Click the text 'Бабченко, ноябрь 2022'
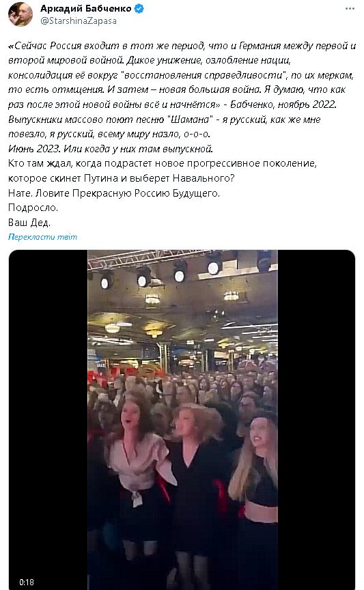Image resolution: width=364 pixels, height=590 pixels. point(283,104)
